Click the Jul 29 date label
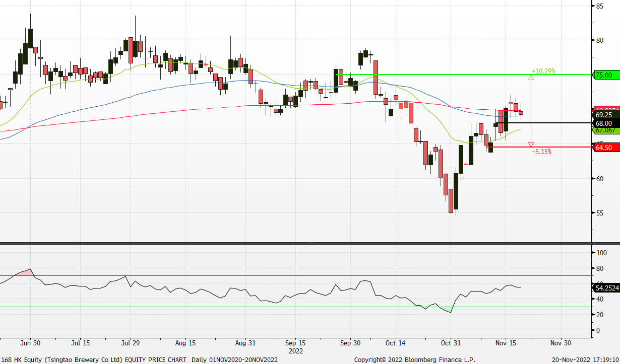The image size is (620, 364). tap(131, 343)
